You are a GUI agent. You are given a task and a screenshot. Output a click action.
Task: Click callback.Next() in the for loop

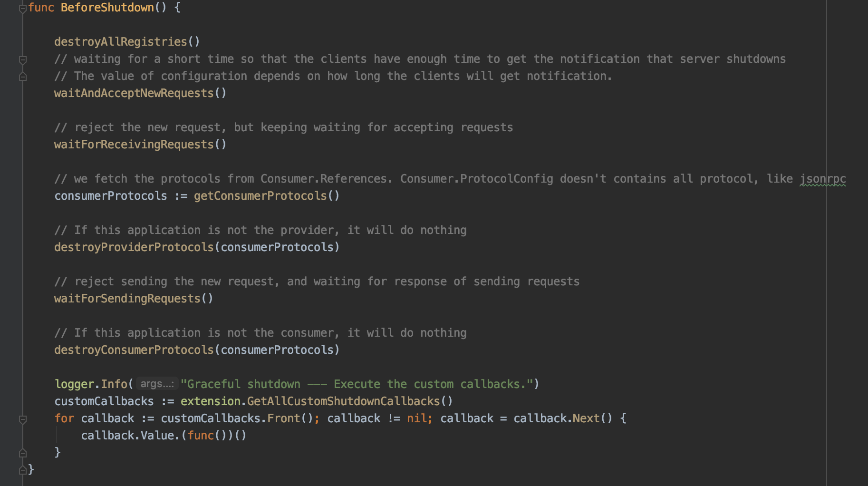(563, 418)
